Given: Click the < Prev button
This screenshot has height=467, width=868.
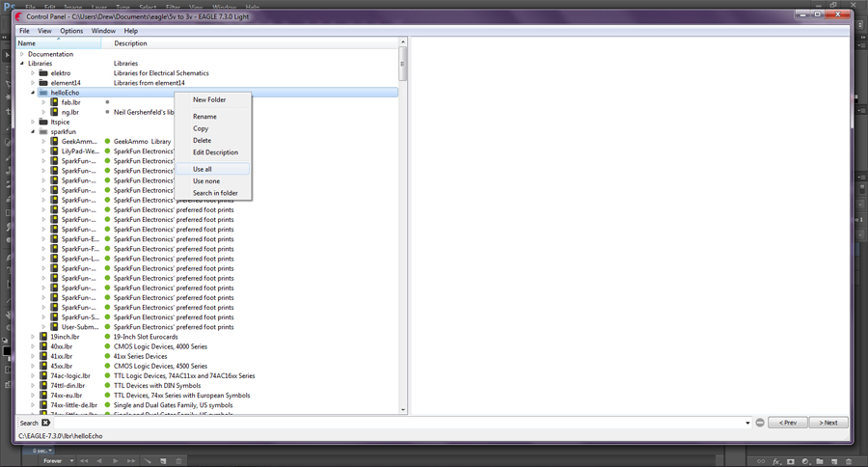Looking at the screenshot, I should 788,423.
